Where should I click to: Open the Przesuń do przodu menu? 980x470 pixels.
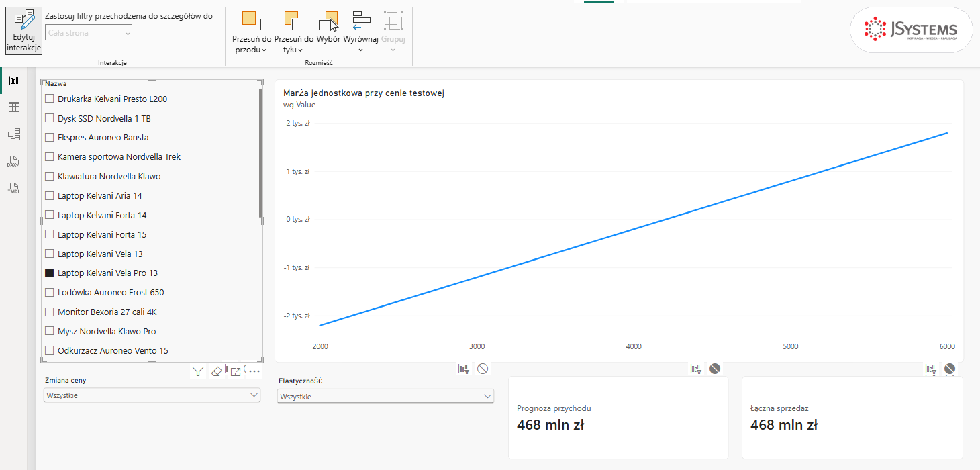252,32
